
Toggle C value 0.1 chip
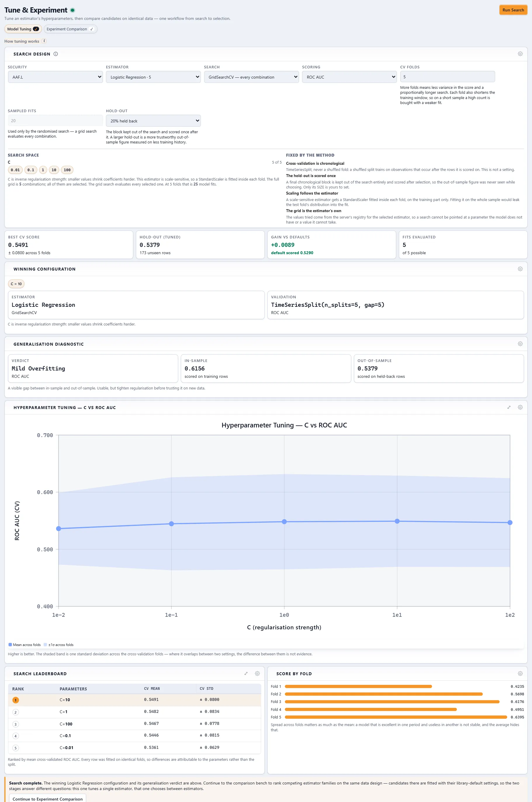tap(31, 170)
